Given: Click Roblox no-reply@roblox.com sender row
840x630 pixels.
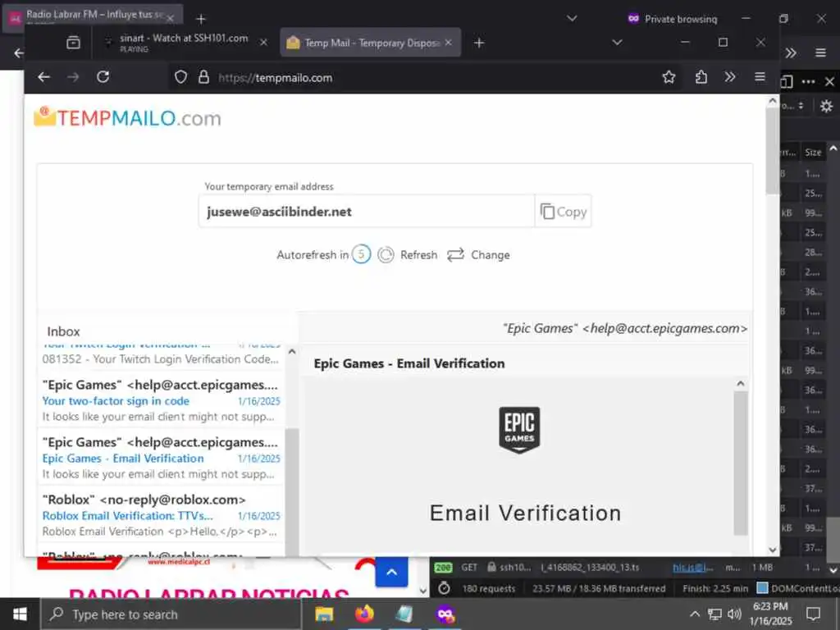Looking at the screenshot, I should (144, 500).
